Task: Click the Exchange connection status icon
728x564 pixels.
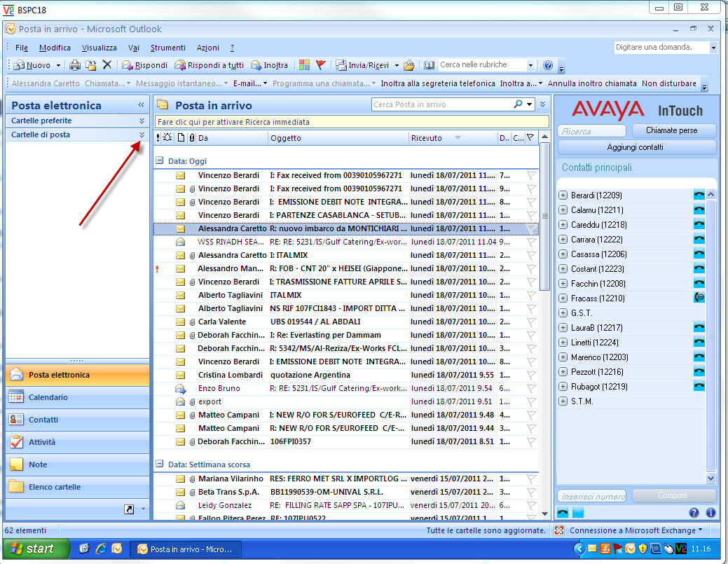Action: pyautogui.click(x=559, y=530)
